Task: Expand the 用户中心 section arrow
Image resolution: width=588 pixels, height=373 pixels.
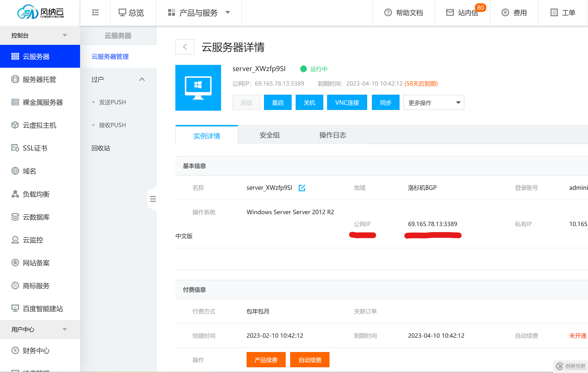Action: click(65, 329)
